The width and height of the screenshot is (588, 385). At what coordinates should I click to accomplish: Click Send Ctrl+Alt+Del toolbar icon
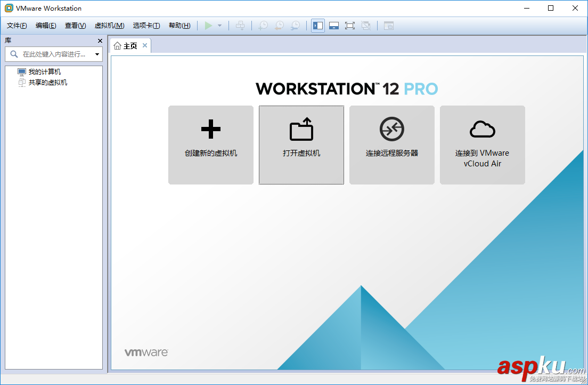pyautogui.click(x=240, y=26)
